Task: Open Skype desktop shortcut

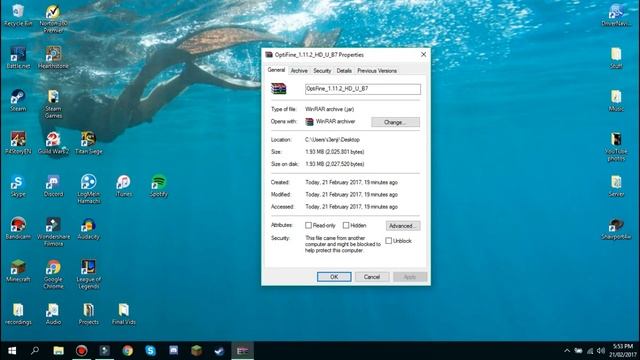Action: 18,186
